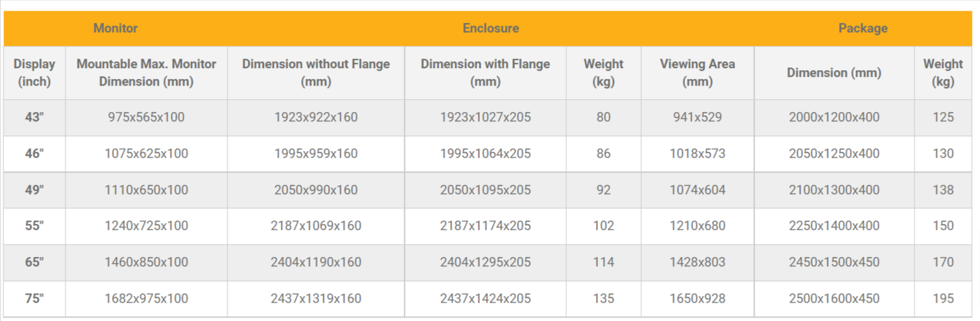Click the 975x565x100 monitor dimension cell
This screenshot has height=321, width=980.
[146, 117]
